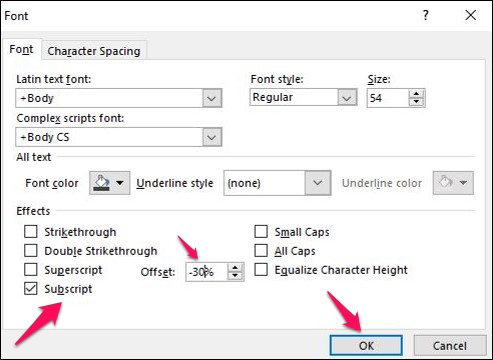Click the Offset percentage field
This screenshot has height=360, width=493.
(x=207, y=272)
